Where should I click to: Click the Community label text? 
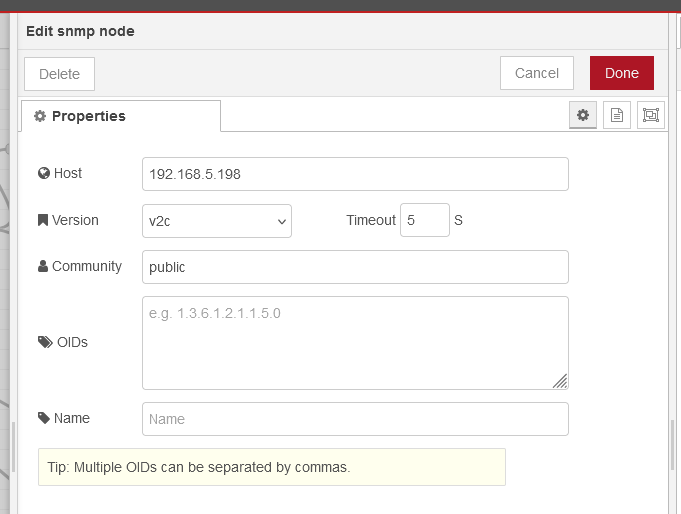87,266
